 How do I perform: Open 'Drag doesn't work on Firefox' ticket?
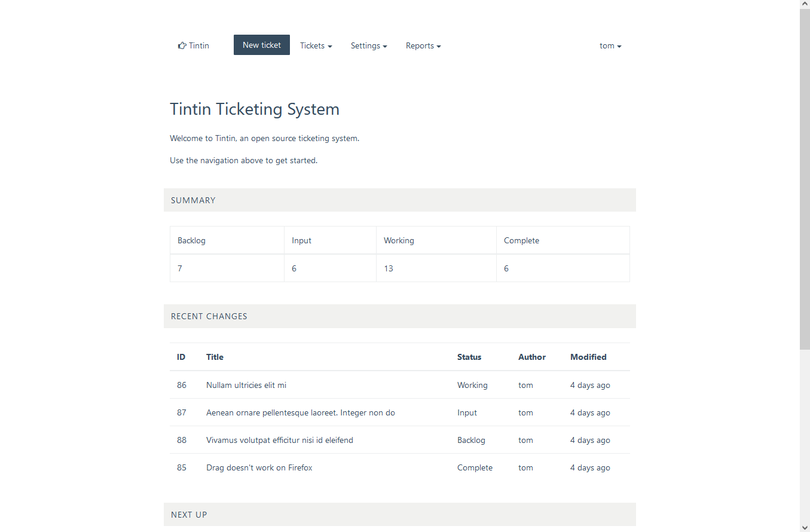coord(259,468)
